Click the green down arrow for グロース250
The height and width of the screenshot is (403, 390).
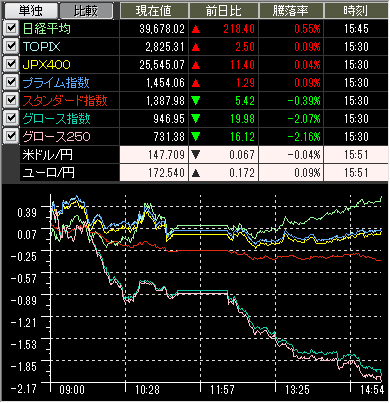(196, 137)
